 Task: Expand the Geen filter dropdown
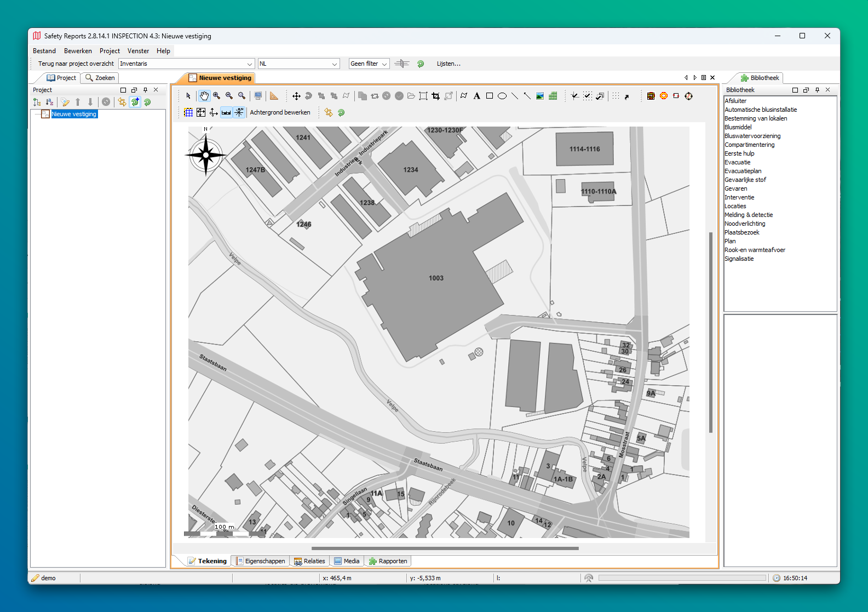pyautogui.click(x=369, y=64)
